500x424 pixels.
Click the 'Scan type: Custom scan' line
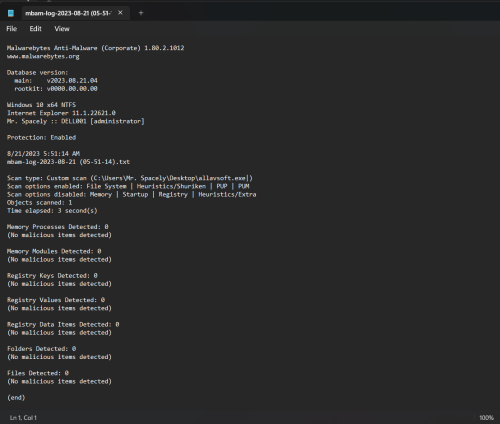[x=130, y=178]
